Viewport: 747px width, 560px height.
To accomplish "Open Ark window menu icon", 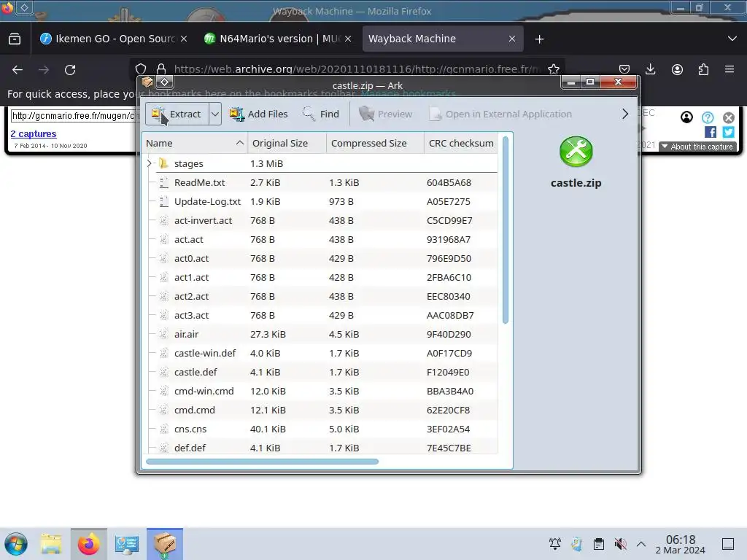I will coord(147,82).
